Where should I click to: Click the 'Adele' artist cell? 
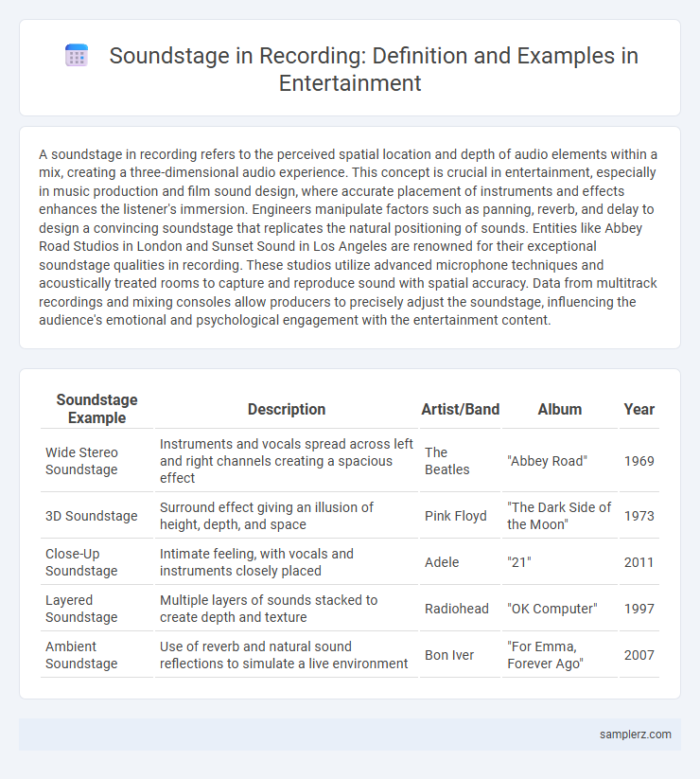point(461,562)
